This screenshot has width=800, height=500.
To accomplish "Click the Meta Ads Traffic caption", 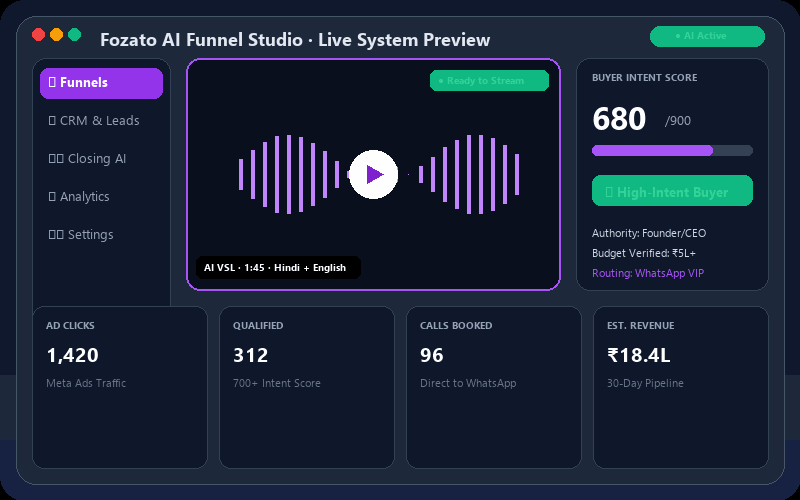I will tap(86, 383).
